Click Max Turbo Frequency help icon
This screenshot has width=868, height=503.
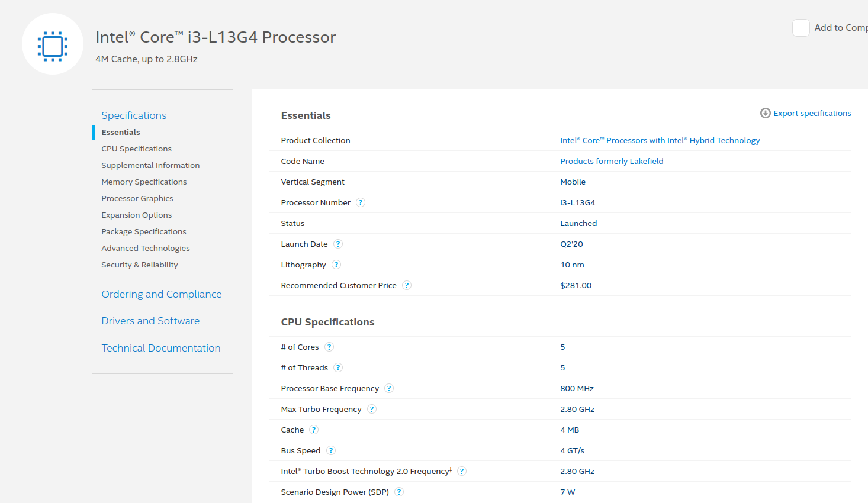tap(372, 409)
